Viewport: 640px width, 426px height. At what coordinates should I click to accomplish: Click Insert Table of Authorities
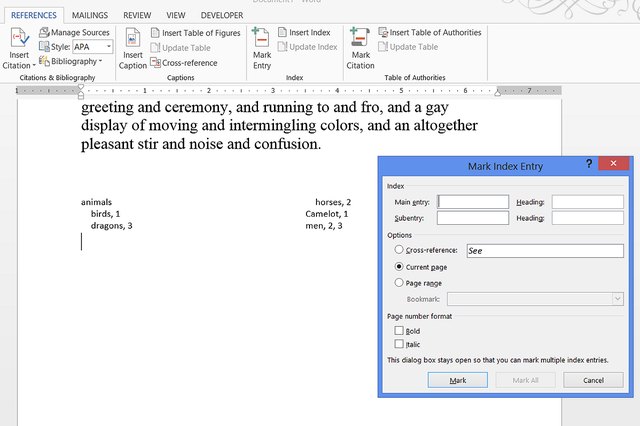[x=430, y=32]
